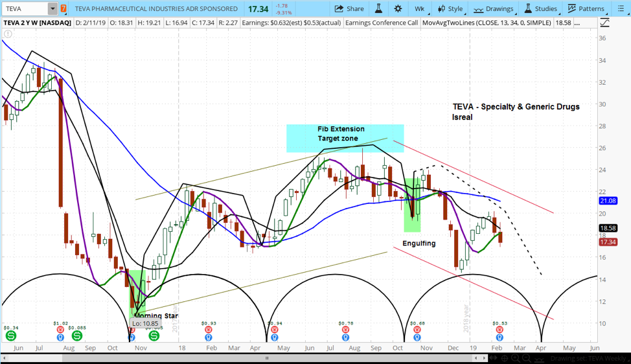
Task: Click the scroll-left arrow of the chart scrollbar
Action: 5,358
